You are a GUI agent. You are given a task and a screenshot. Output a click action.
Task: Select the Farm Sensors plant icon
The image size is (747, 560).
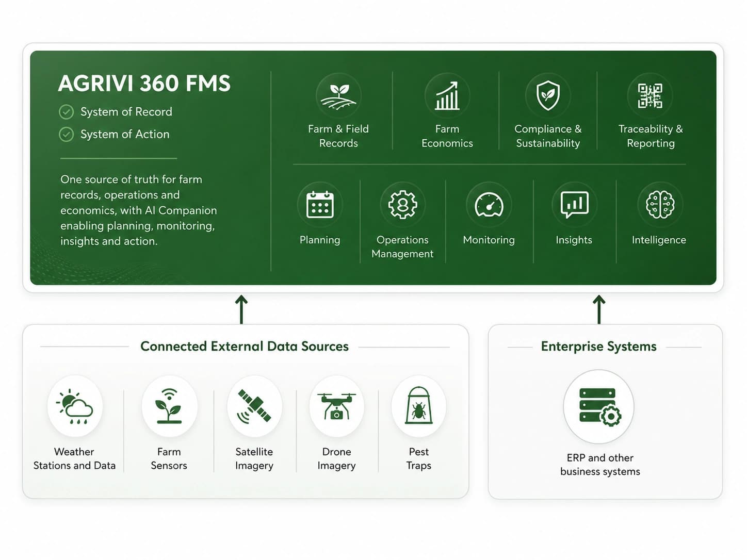click(169, 406)
